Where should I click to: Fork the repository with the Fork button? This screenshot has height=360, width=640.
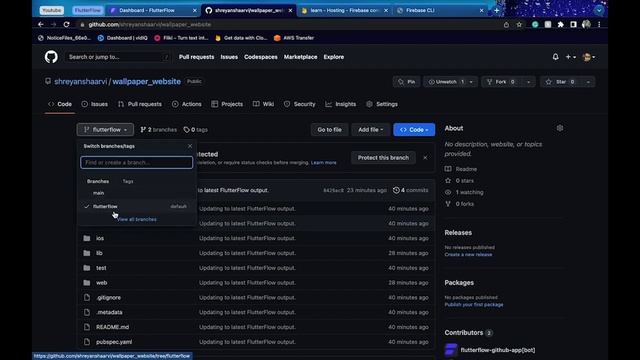click(502, 82)
